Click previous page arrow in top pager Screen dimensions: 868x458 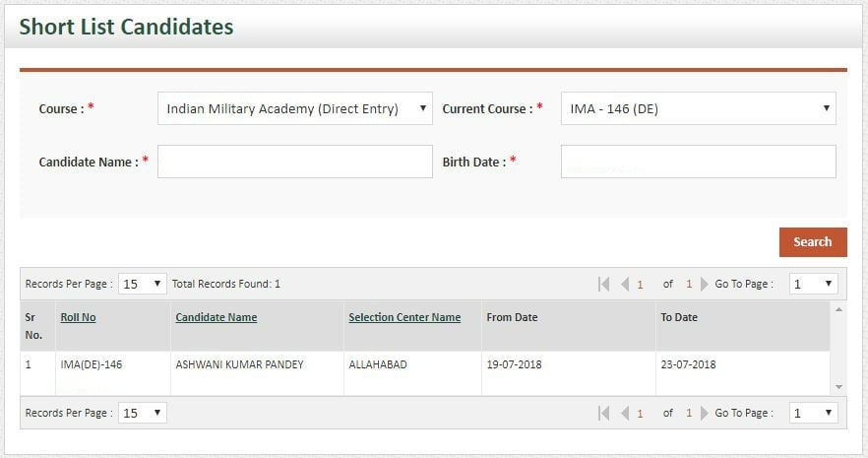pos(625,284)
